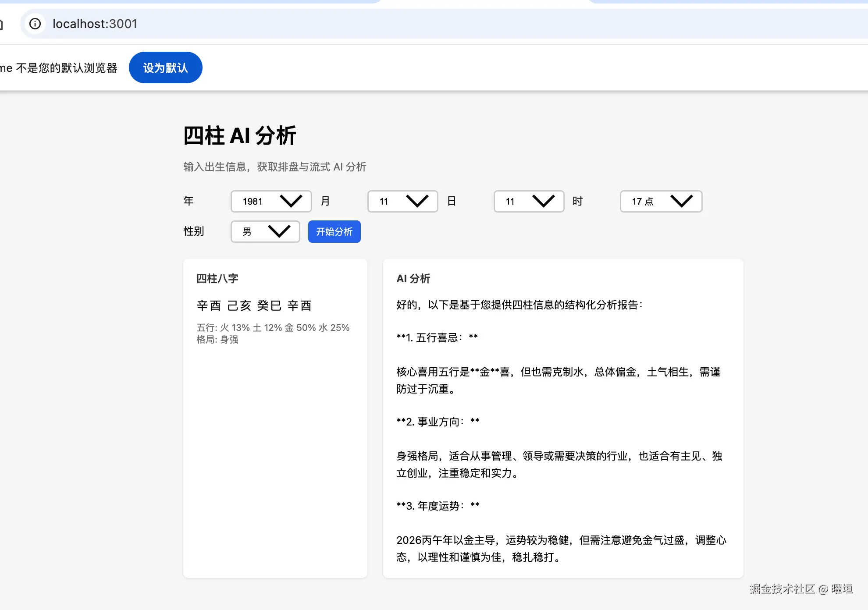This screenshot has height=610, width=868.
Task: Click the 五行 percentage summary text
Action: point(273,327)
